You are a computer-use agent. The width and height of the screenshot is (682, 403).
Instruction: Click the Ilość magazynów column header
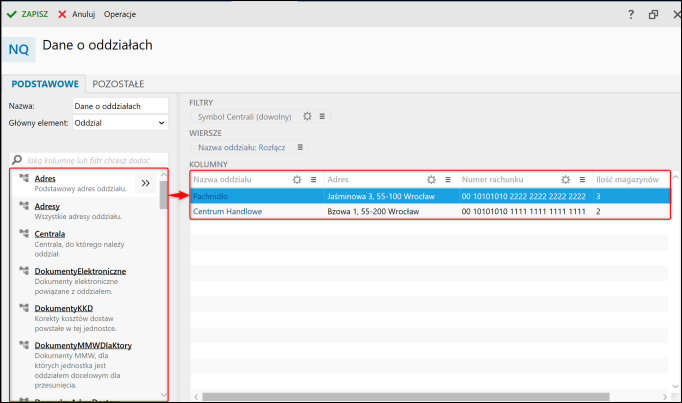pos(627,180)
